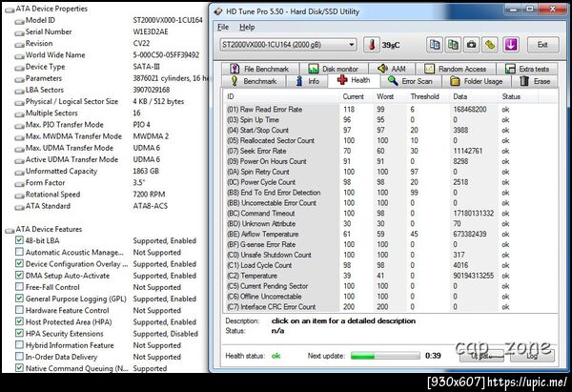The image size is (572, 392).
Task: Switch to the Disk monitor tab
Action: [x=334, y=69]
